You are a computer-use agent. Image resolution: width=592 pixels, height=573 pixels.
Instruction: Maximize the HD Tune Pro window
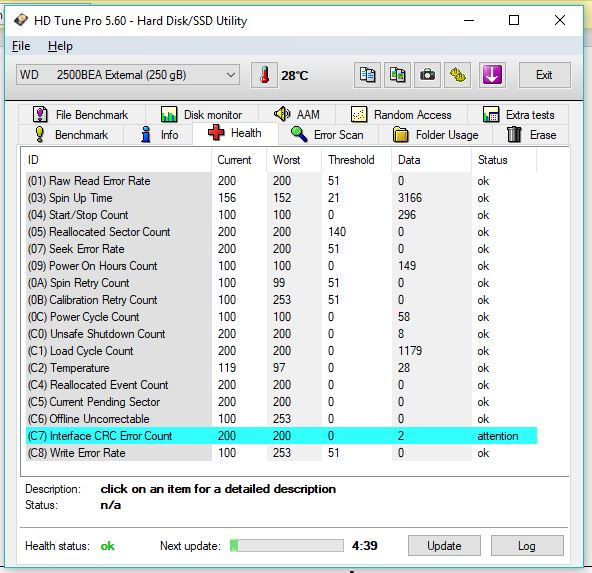click(x=514, y=20)
